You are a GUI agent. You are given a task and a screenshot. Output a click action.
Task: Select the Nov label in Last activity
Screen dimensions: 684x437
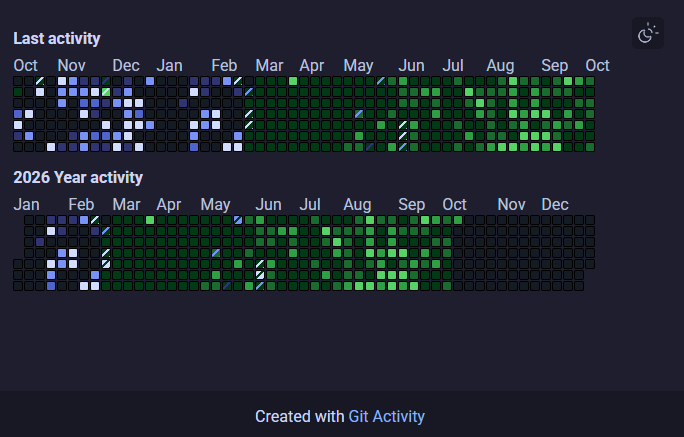(x=72, y=66)
